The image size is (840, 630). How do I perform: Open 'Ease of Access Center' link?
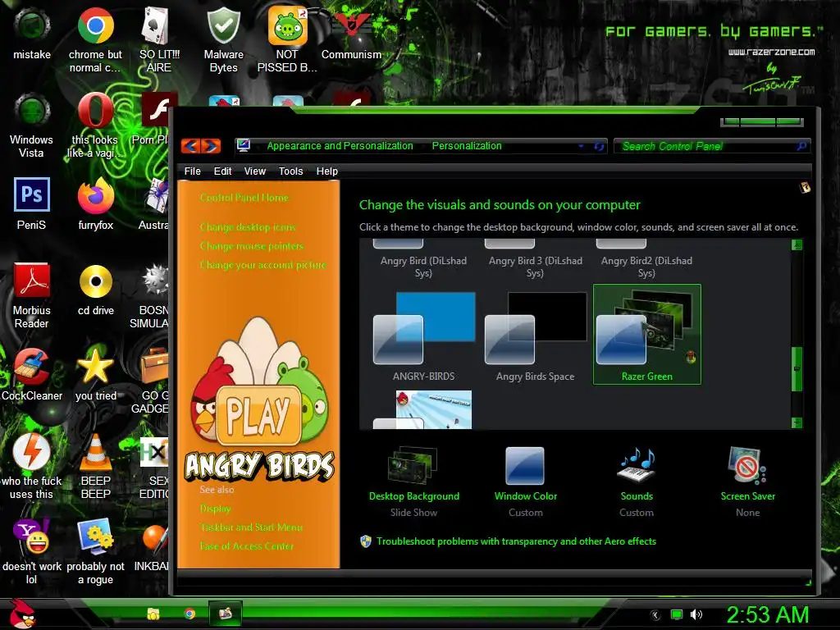click(x=246, y=546)
